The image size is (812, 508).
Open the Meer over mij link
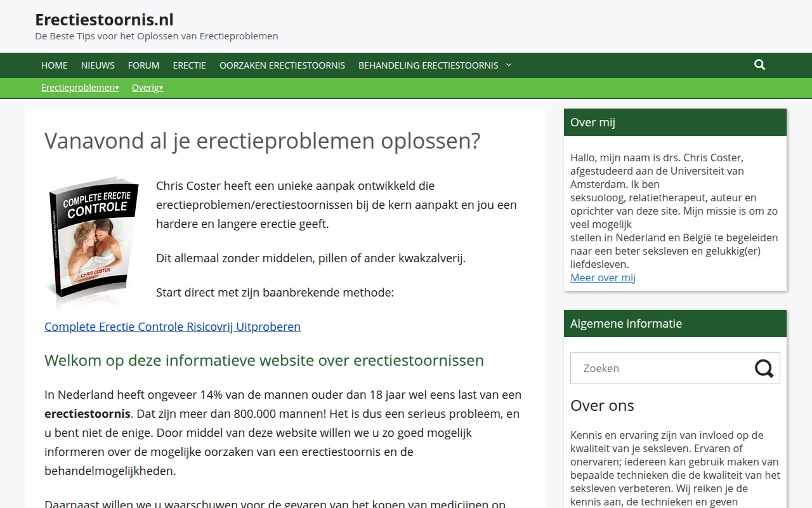pyautogui.click(x=603, y=277)
